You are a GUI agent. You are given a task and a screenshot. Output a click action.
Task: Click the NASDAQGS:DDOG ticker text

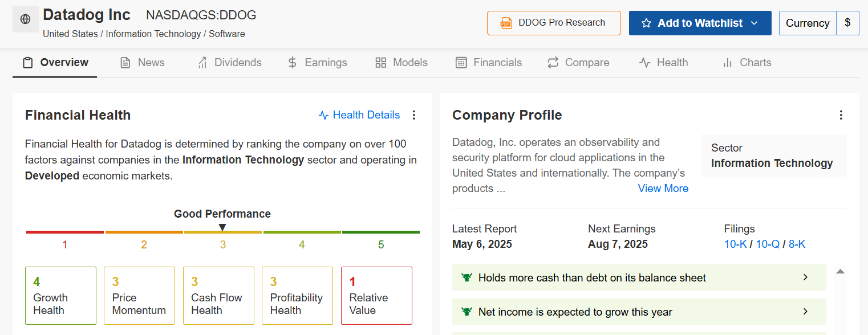tap(201, 15)
